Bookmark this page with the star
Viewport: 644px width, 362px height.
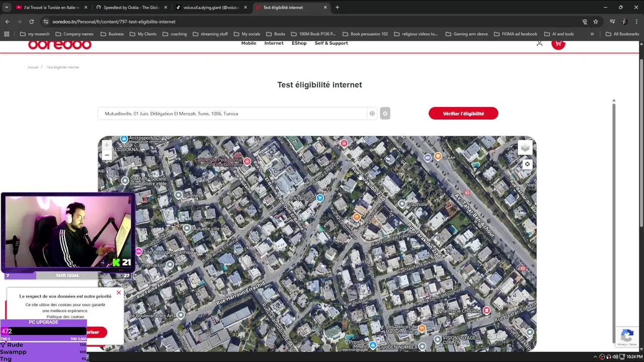point(596,22)
